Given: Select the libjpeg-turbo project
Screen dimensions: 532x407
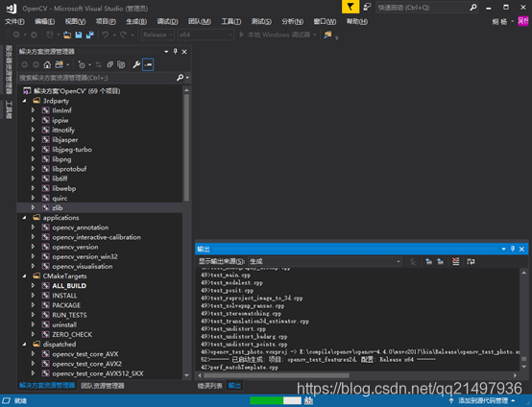Looking at the screenshot, I should [x=72, y=149].
